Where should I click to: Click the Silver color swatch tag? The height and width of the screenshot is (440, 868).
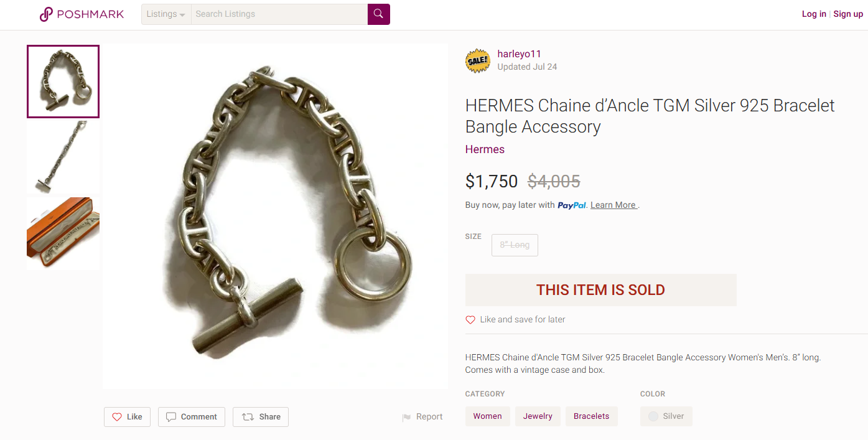pos(666,416)
